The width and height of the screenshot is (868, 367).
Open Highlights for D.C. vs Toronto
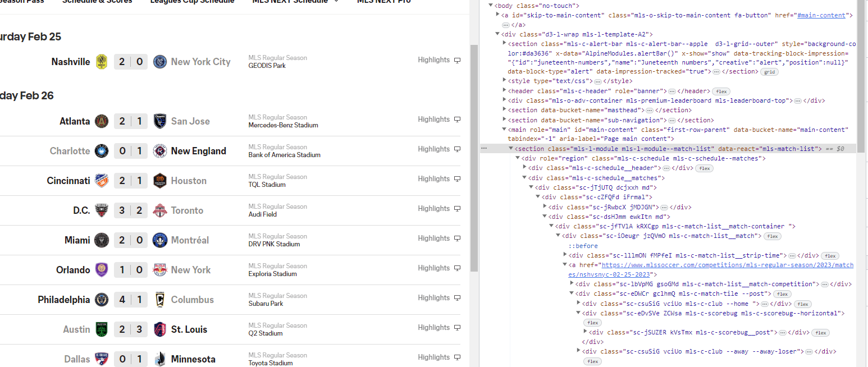click(439, 209)
